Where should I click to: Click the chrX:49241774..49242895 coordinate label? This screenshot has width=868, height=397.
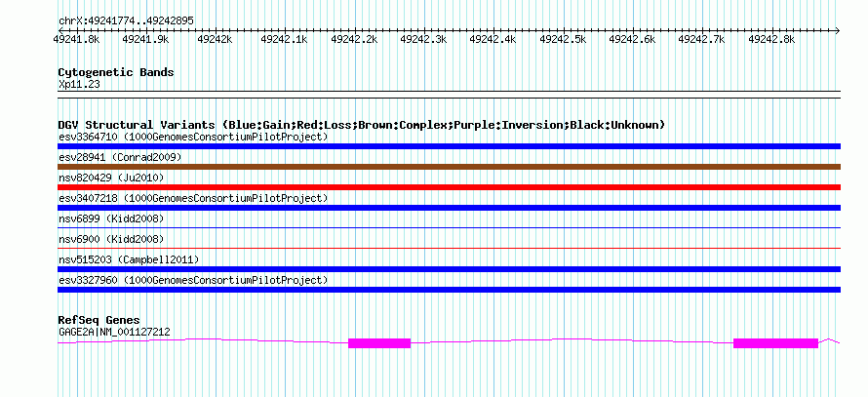click(126, 21)
